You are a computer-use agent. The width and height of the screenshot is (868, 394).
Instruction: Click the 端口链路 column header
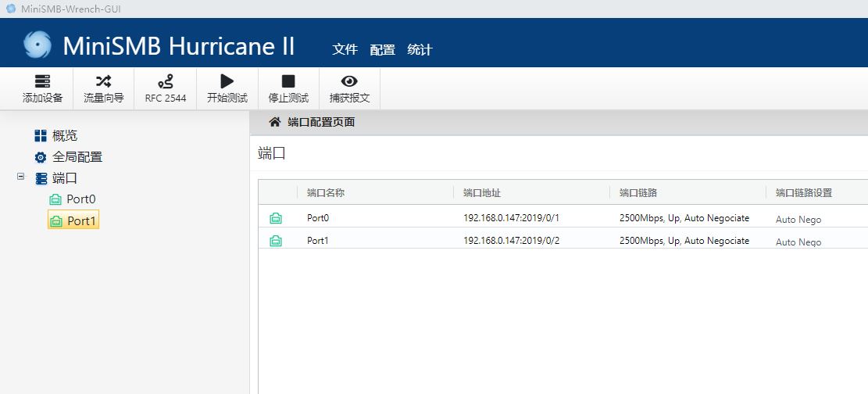coord(638,193)
